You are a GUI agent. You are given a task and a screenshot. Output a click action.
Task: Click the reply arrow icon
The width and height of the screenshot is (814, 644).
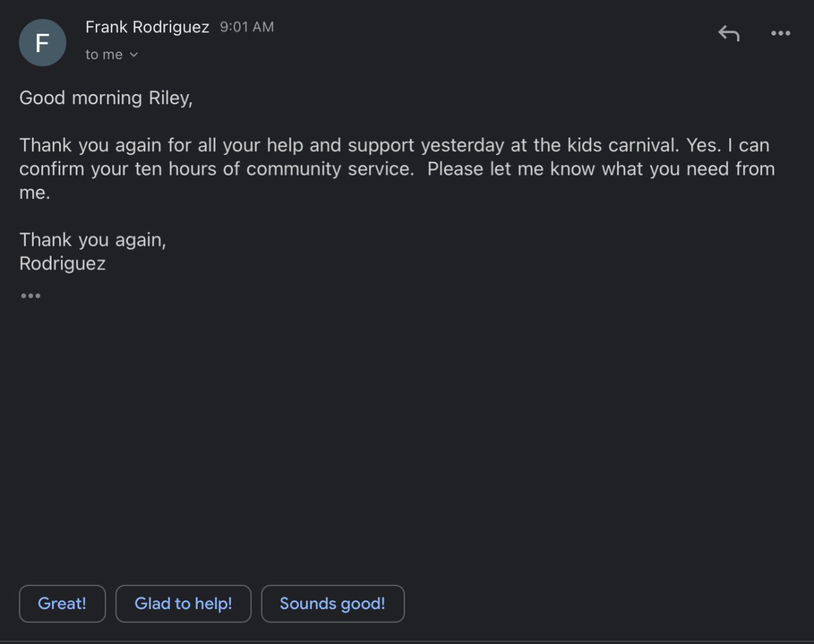(x=729, y=33)
